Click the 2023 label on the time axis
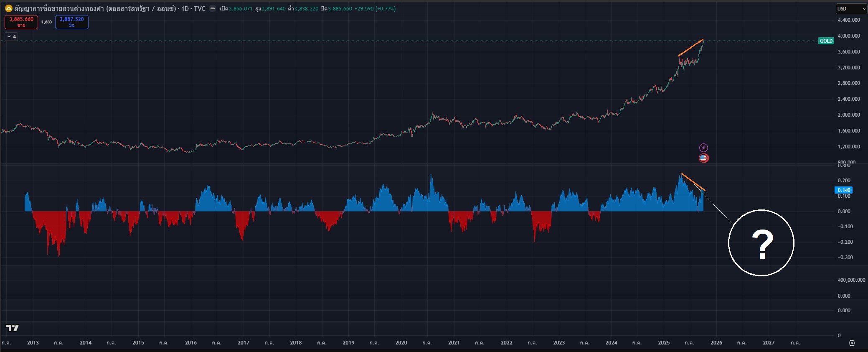868x352 pixels. pyautogui.click(x=559, y=343)
